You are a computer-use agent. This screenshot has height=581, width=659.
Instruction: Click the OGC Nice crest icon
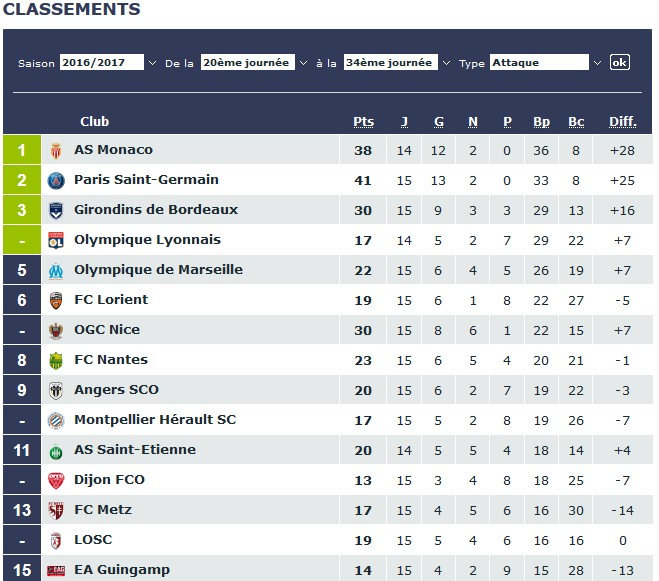(56, 330)
